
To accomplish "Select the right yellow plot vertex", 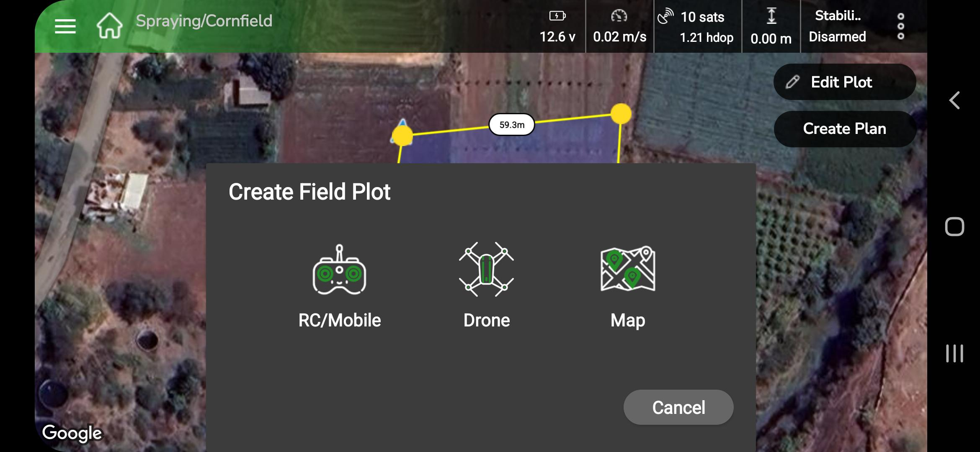I will pos(621,114).
